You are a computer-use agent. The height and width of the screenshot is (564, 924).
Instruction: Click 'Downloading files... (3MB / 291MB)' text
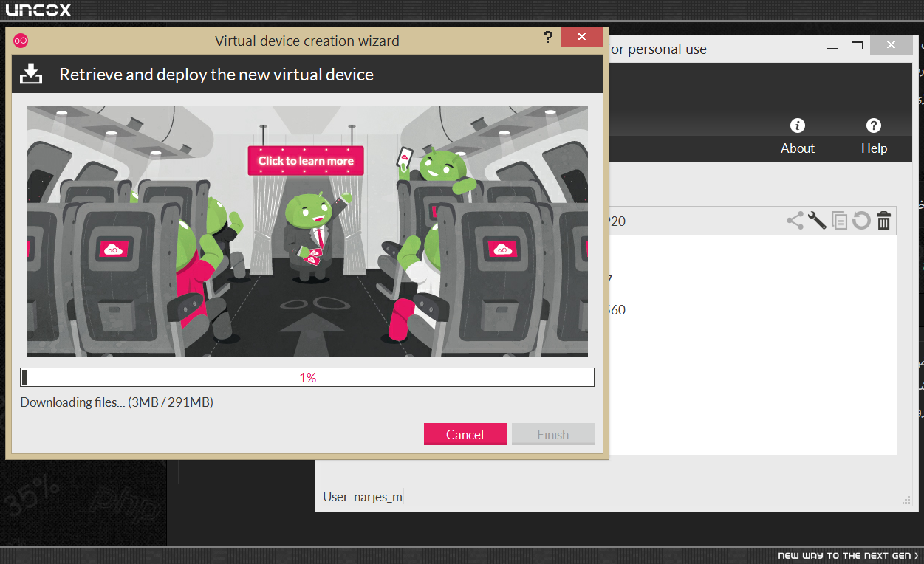[117, 402]
